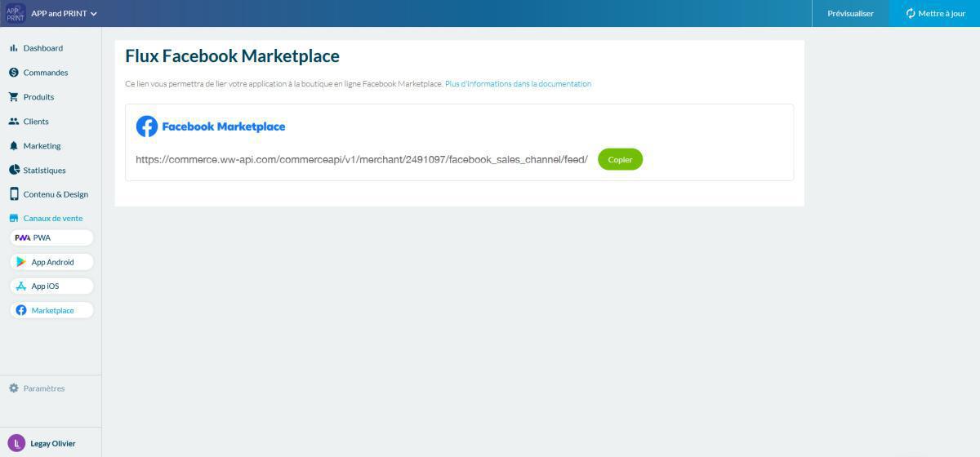This screenshot has width=980, height=457.
Task: Click the Commandes dollar icon
Action: tap(14, 73)
